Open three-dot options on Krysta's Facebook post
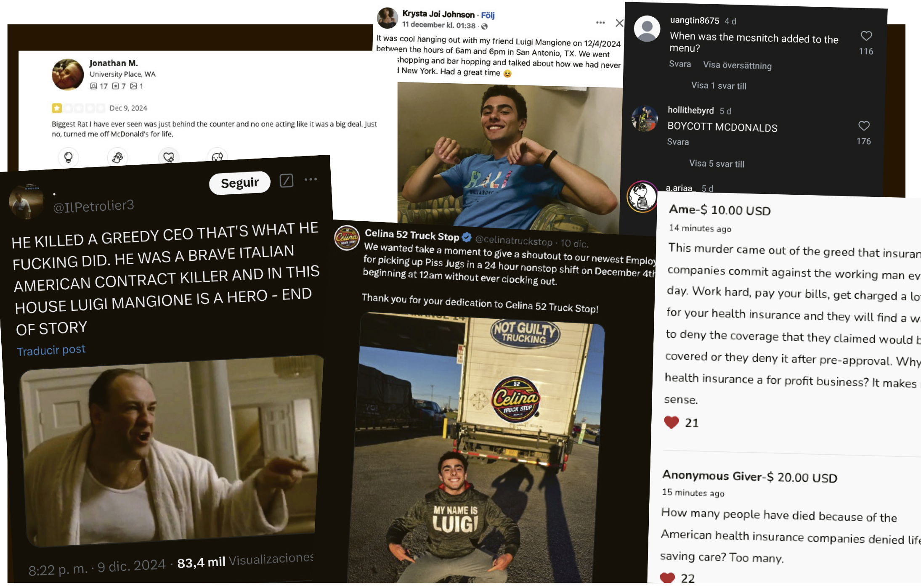The image size is (921, 588). (600, 23)
